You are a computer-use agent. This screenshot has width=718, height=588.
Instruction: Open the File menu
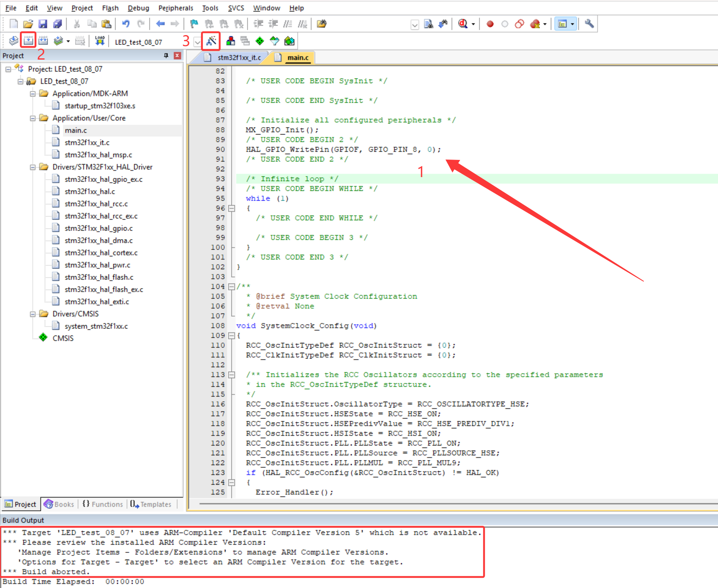(x=11, y=8)
